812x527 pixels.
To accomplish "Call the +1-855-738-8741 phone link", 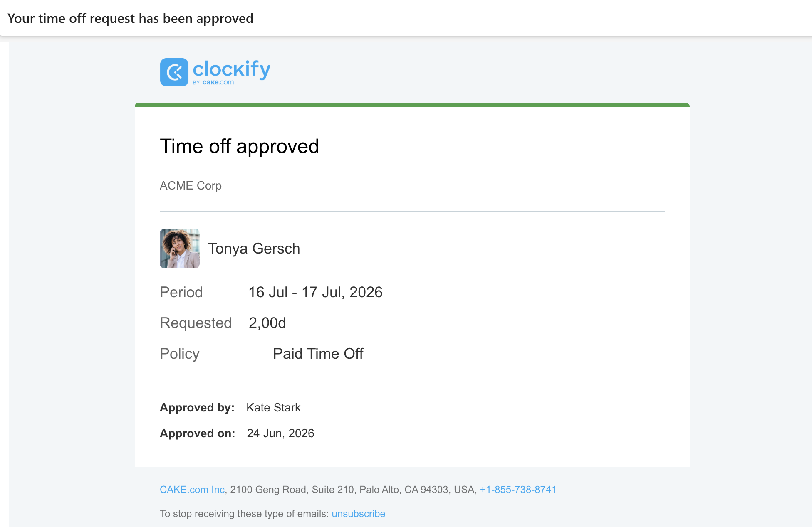I will click(518, 490).
